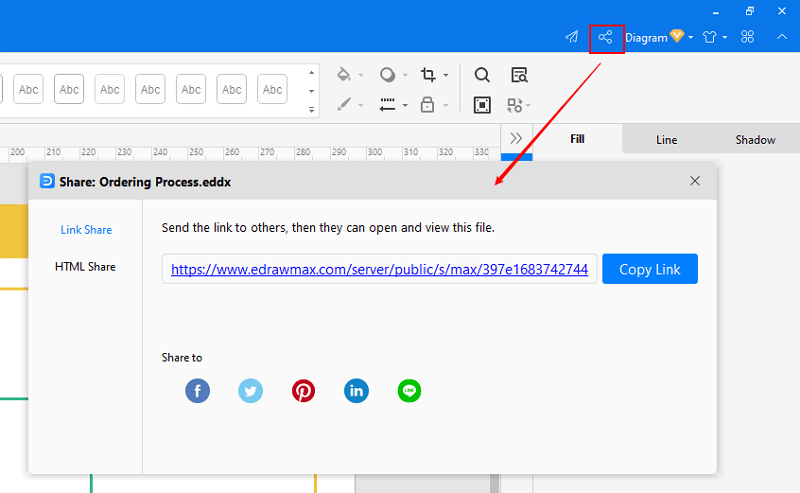Click the Lock icon

428,105
